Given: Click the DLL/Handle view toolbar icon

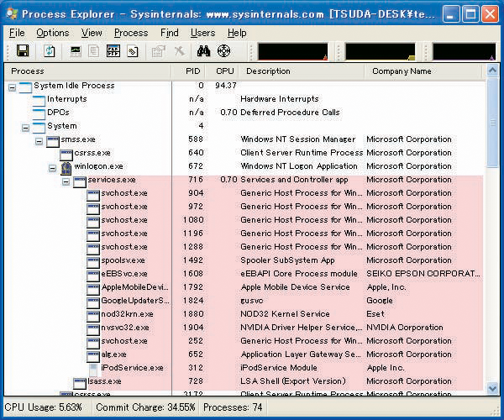Looking at the screenshot, I should tap(133, 51).
